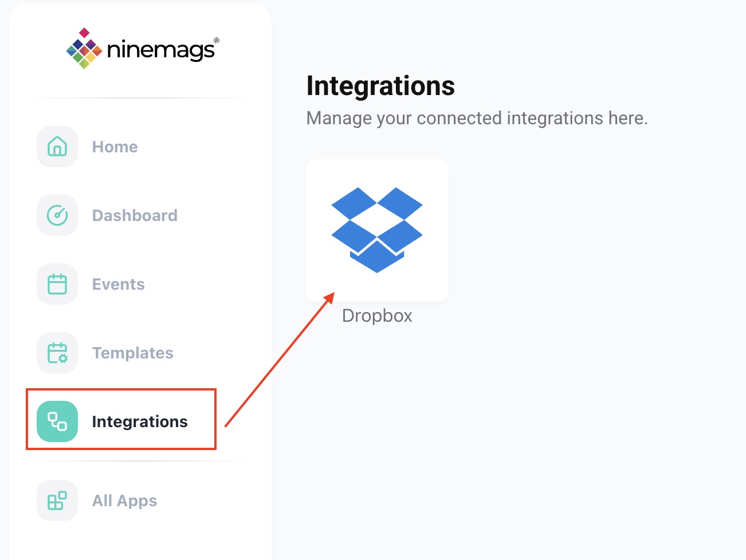Select the Templates menu label
This screenshot has height=560, width=746.
[x=133, y=353]
